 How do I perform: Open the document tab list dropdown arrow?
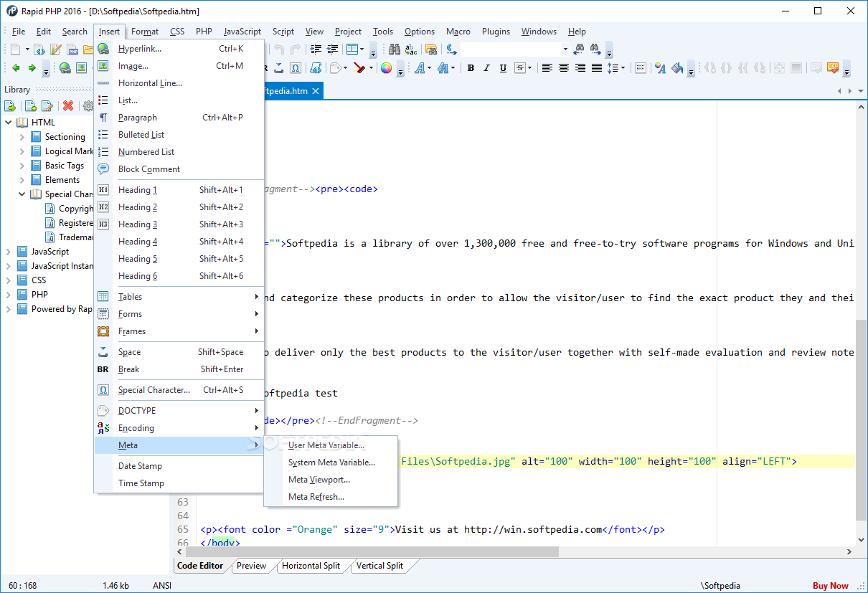tap(861, 91)
